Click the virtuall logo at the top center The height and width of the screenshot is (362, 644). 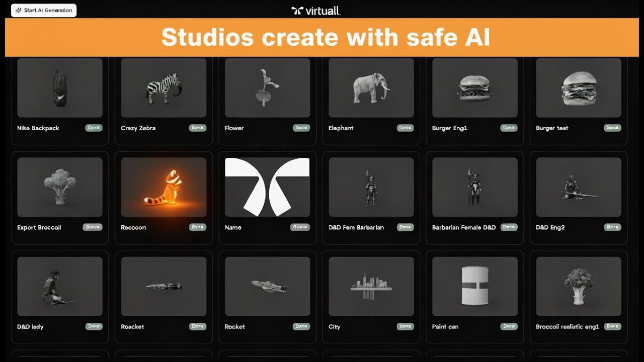tap(314, 10)
